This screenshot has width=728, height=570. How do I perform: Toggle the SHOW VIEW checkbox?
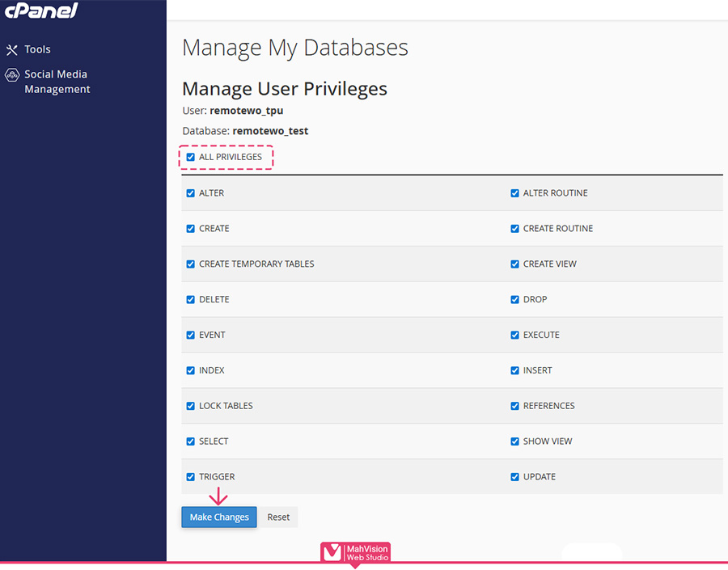pyautogui.click(x=514, y=441)
